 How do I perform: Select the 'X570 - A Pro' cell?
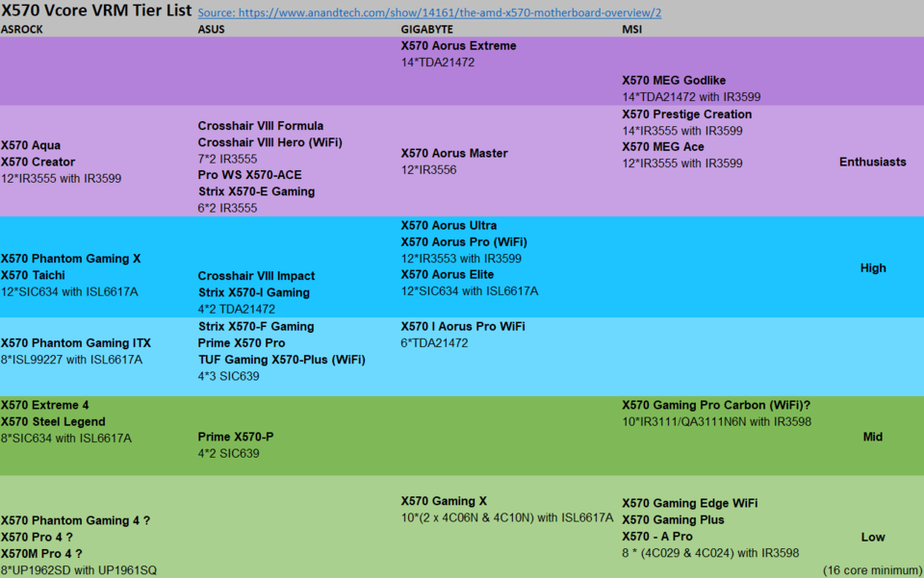click(657, 537)
